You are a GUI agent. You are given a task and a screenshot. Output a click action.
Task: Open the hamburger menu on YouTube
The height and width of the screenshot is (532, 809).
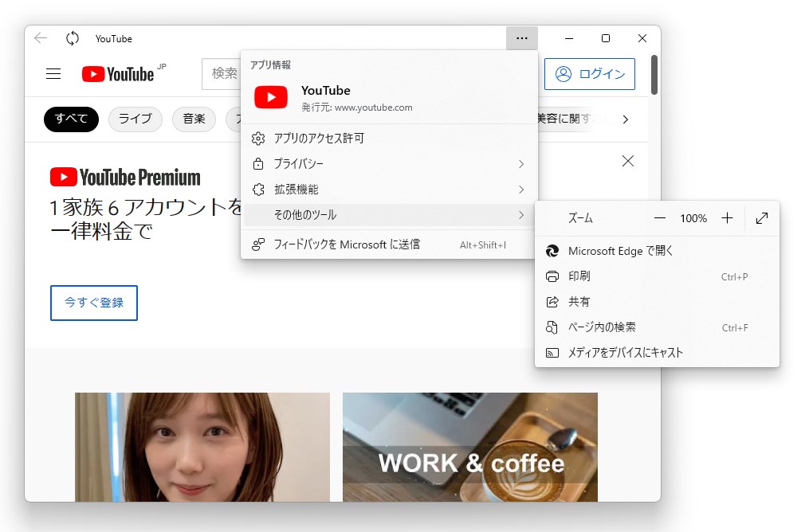(53, 73)
